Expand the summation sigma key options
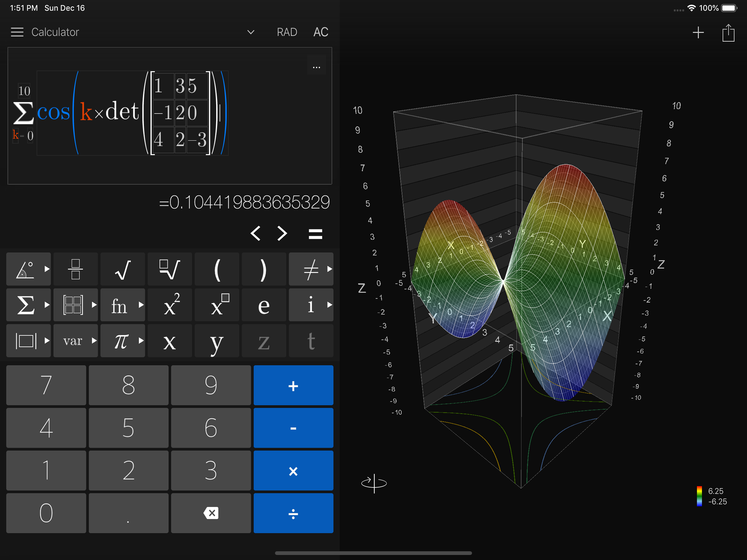This screenshot has height=560, width=747. click(28, 305)
